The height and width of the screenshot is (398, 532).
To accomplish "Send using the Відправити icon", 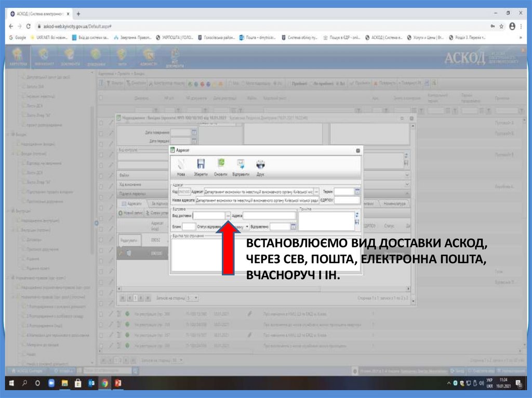I will [240, 165].
